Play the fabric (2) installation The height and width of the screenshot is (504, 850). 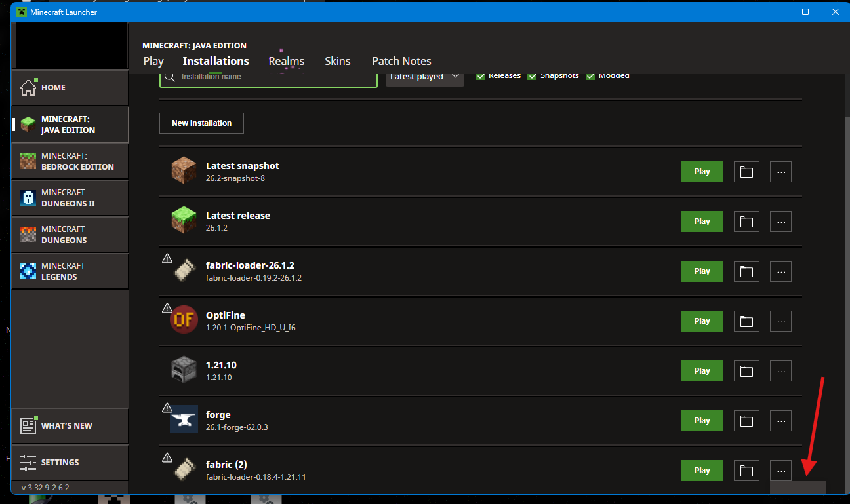tap(702, 471)
